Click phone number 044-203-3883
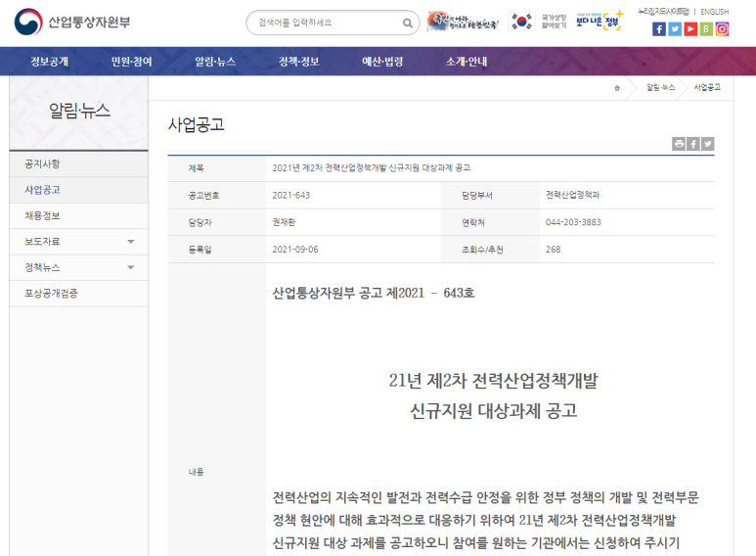The height and width of the screenshot is (556, 756). [573, 222]
